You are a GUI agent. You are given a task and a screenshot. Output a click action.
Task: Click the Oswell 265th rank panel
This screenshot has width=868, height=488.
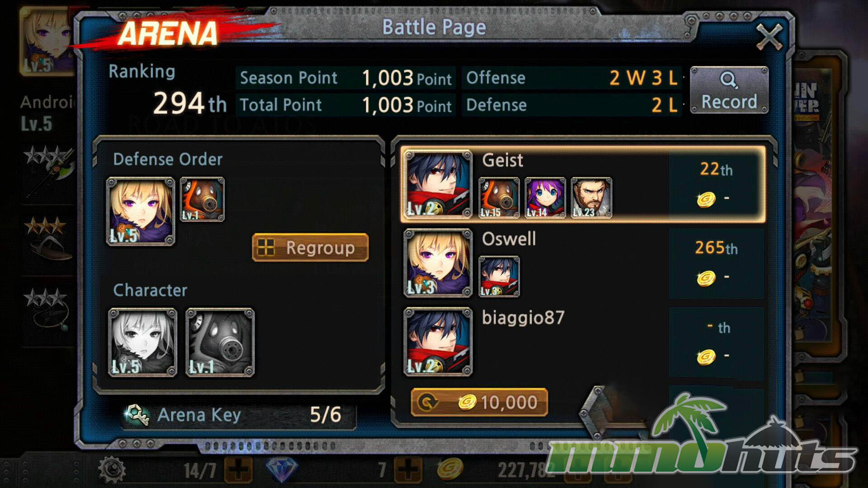click(x=716, y=263)
